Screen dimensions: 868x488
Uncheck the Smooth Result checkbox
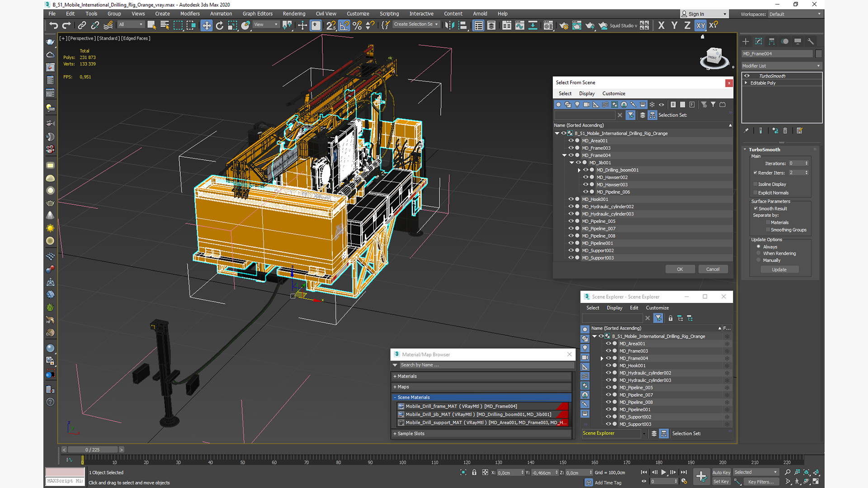755,208
